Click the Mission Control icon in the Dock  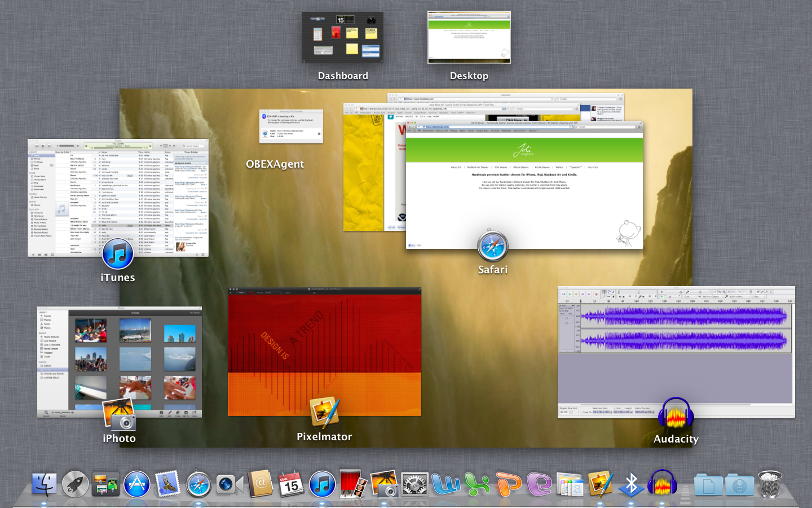tap(106, 484)
